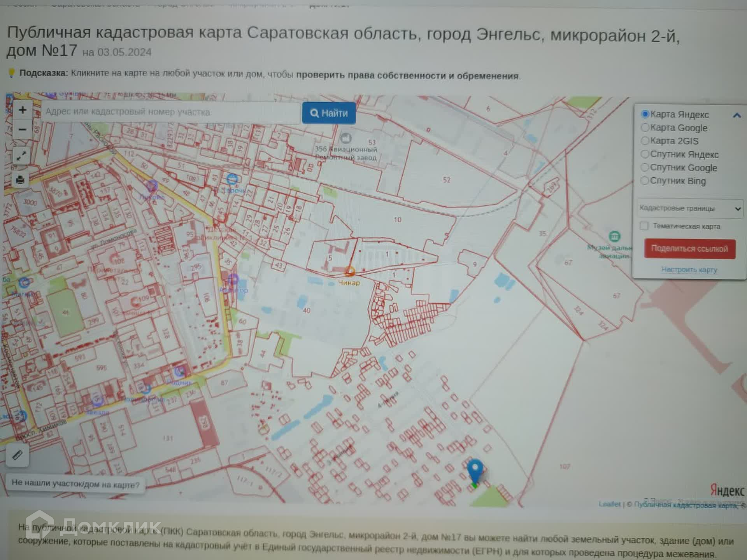Open the Настроить карту link
747x560 pixels.
689,269
